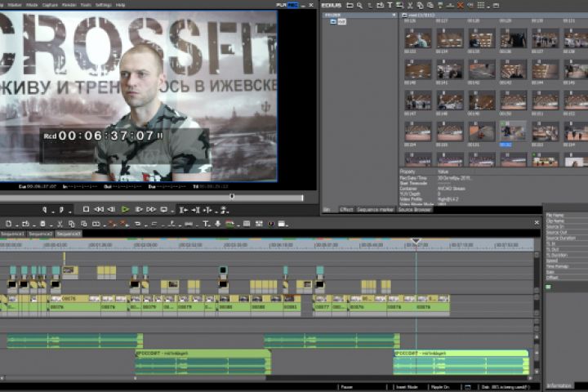This screenshot has height=392, width=588.
Task: Open the Render menu
Action: 69,5
